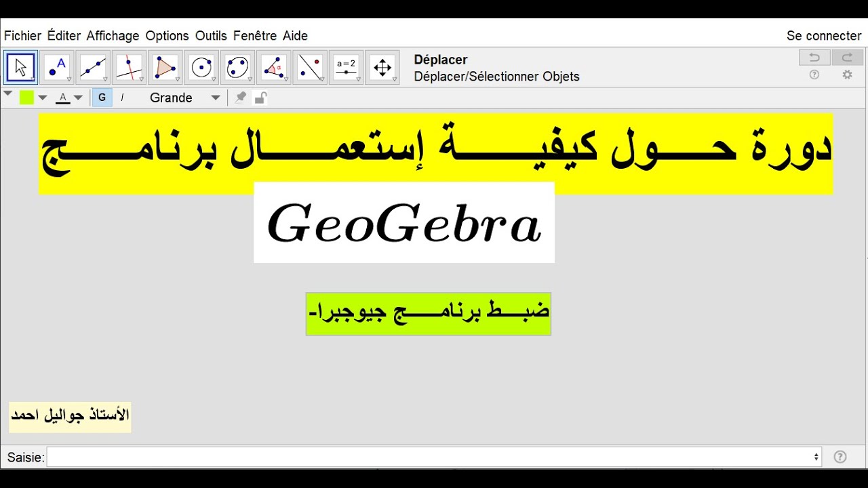
Task: Click the Undo arrow button
Action: (x=814, y=58)
